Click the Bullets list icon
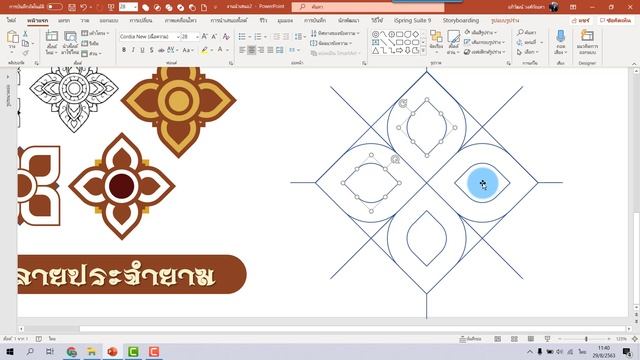640x360 pixels. [x=242, y=37]
